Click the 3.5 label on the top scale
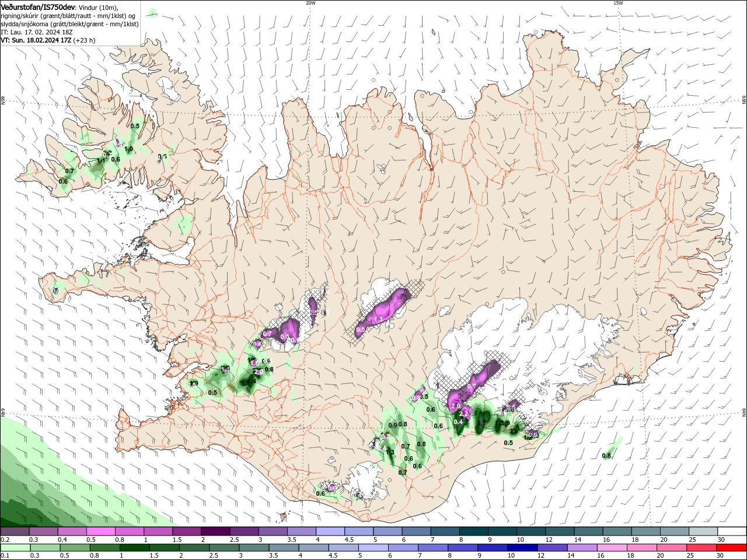 point(292,539)
